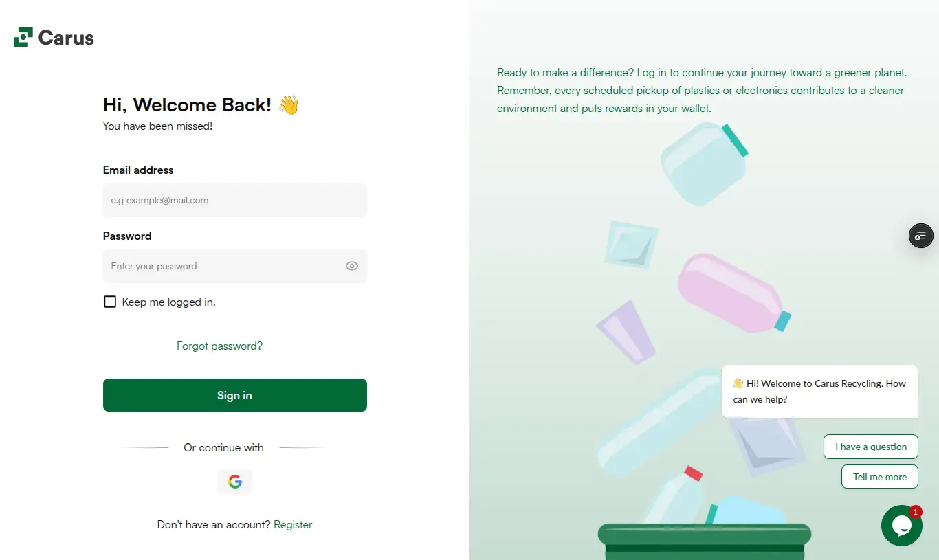Choose the Tell me more reply
This screenshot has width=939, height=560.
click(x=880, y=477)
